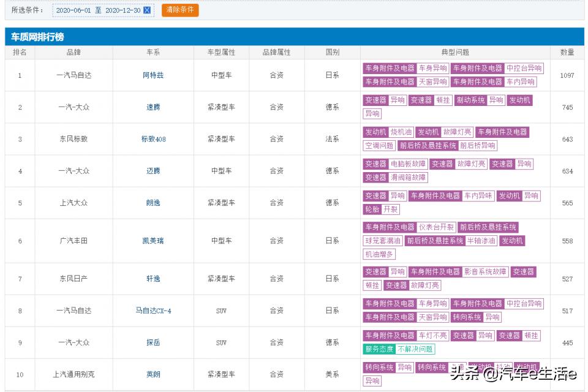Click the 典型问题 column header

pyautogui.click(x=455, y=53)
